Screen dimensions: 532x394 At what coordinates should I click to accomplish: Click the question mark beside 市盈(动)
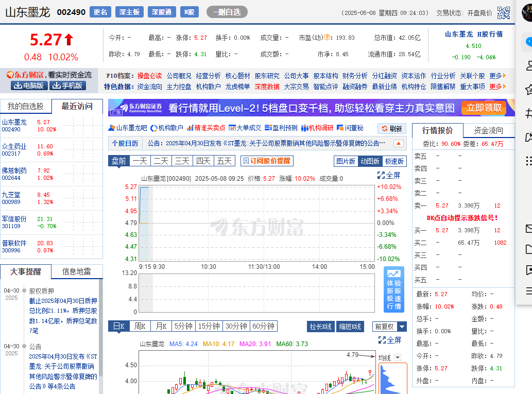point(327,37)
